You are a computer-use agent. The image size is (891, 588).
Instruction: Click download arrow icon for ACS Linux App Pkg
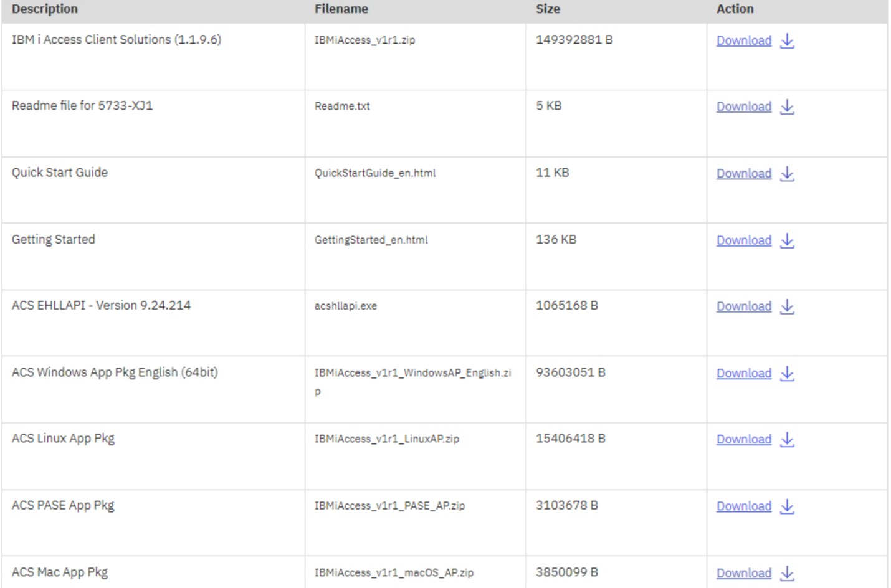click(787, 440)
